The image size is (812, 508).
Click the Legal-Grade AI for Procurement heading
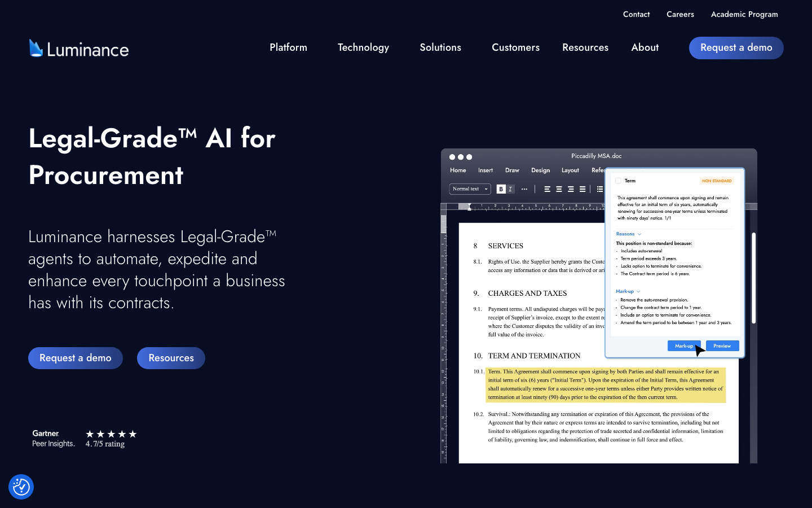(152, 156)
